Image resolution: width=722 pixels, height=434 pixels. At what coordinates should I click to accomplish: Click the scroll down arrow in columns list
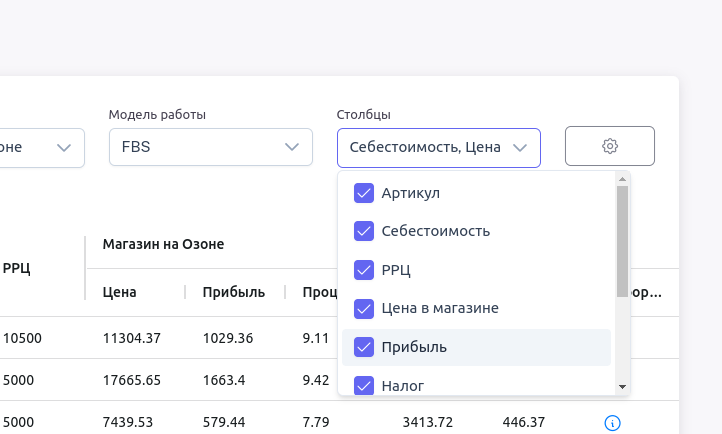click(x=623, y=387)
